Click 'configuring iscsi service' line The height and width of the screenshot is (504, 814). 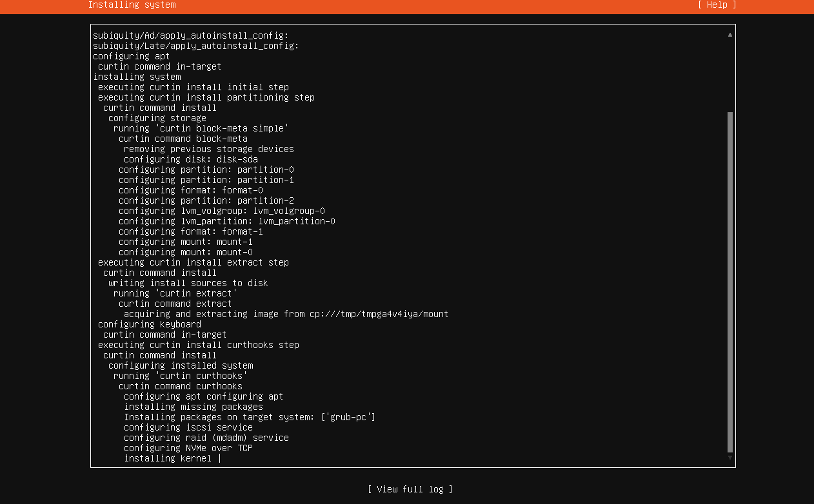[x=188, y=427]
